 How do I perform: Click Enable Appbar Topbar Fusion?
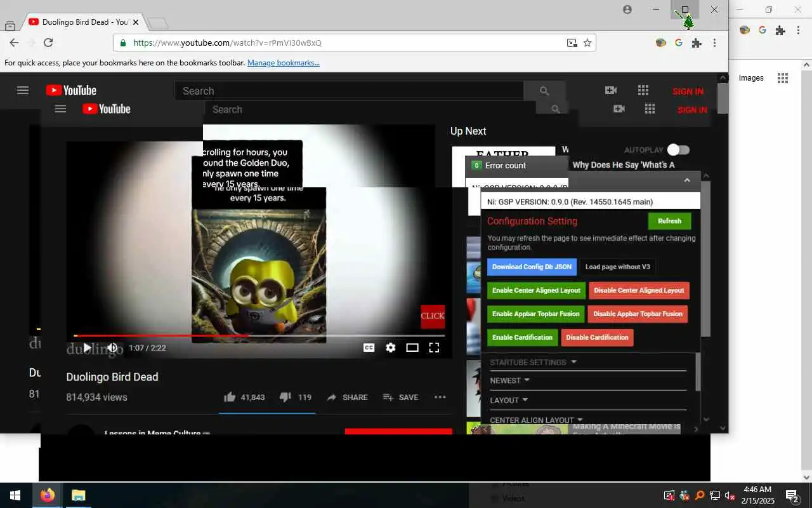536,314
